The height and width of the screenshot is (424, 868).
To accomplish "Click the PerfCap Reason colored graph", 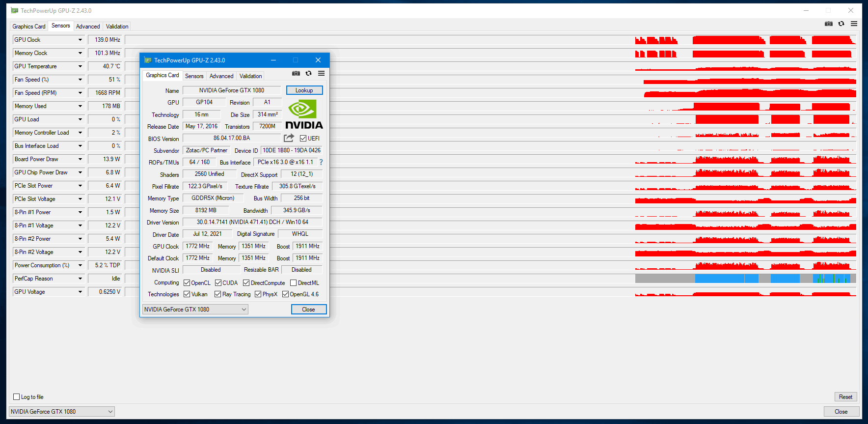I will pos(490,279).
